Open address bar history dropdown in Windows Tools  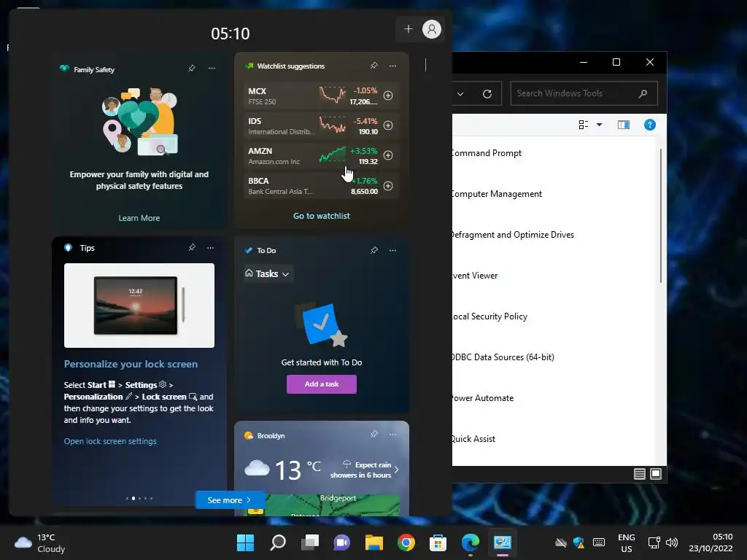click(x=460, y=94)
